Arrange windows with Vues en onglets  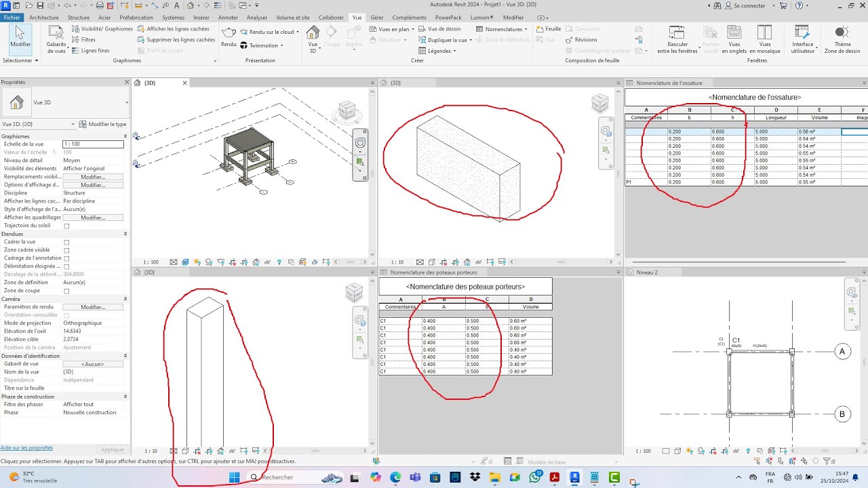click(x=734, y=39)
